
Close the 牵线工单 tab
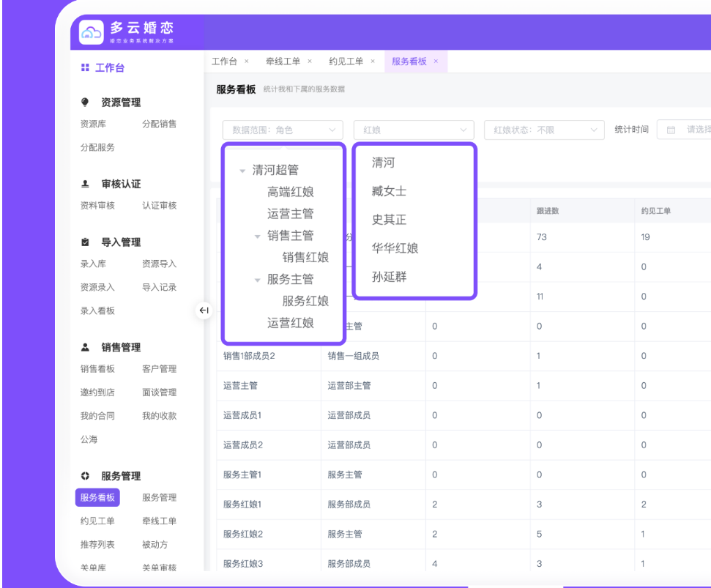(x=310, y=62)
